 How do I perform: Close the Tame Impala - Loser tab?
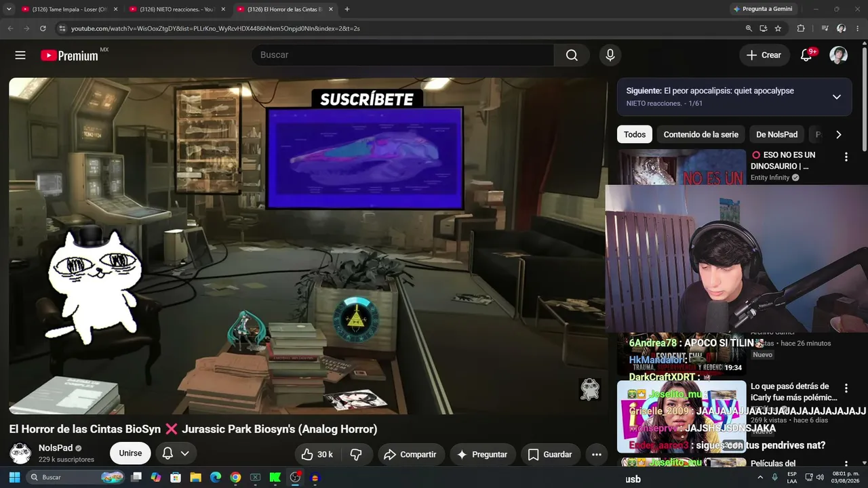[x=115, y=9]
